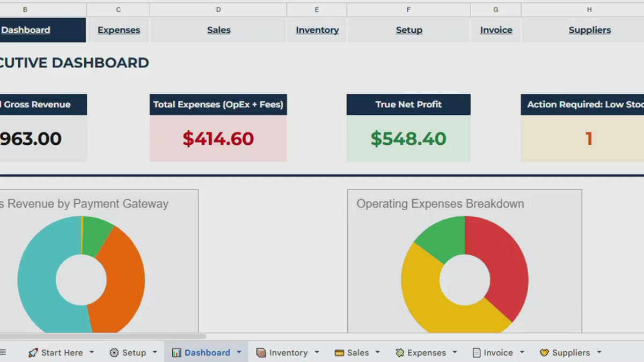Switch to the Sales sheet tab

[357, 352]
